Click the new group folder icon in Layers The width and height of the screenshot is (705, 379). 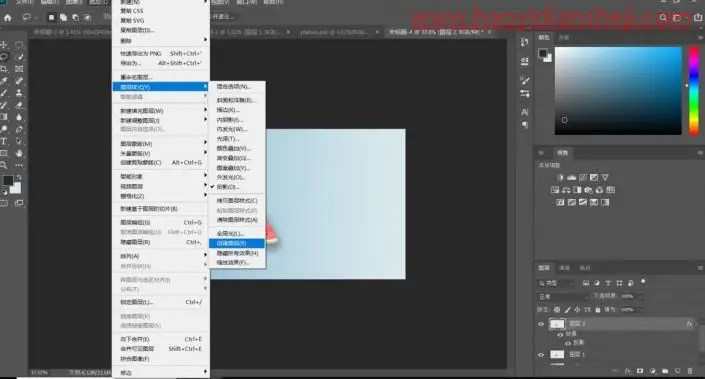click(x=665, y=371)
